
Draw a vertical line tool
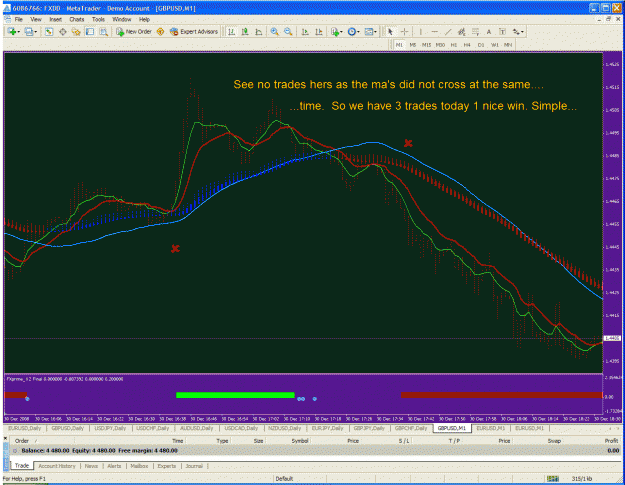pyautogui.click(x=421, y=32)
